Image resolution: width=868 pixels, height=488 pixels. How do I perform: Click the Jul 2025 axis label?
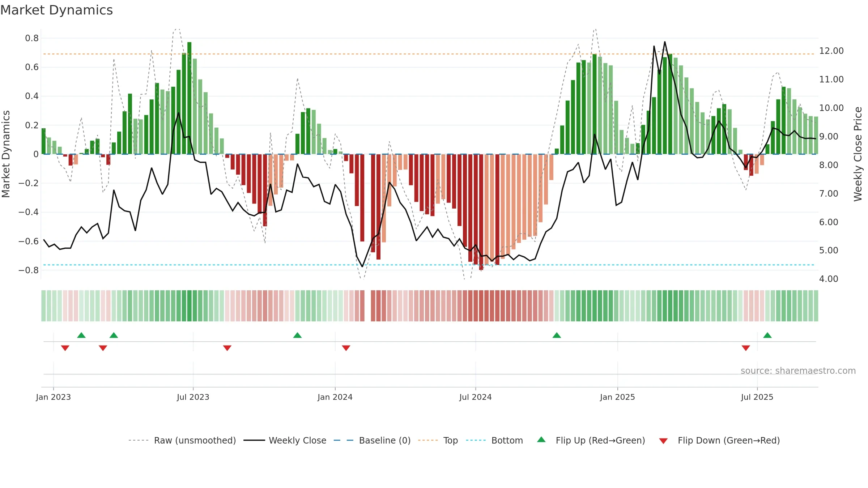click(x=757, y=397)
